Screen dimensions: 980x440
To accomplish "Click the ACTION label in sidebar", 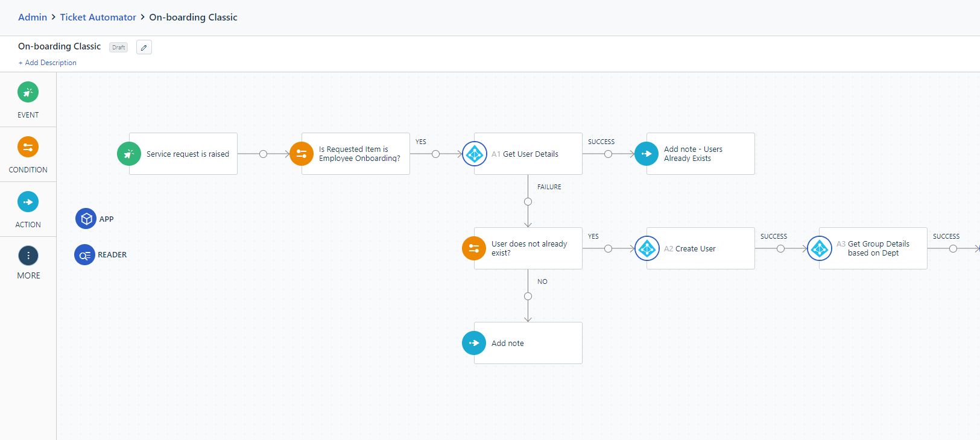I will 28,225.
